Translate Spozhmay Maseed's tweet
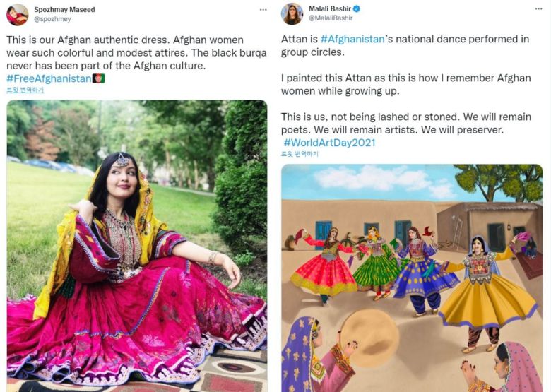 tap(25, 90)
